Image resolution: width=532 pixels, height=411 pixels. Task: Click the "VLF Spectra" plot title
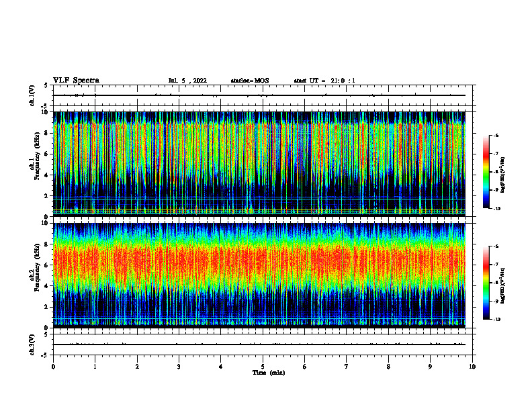[x=76, y=81]
